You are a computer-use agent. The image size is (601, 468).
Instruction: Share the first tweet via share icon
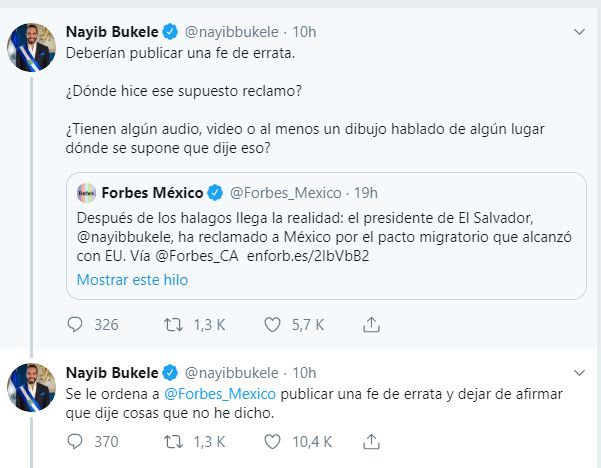pos(371,324)
